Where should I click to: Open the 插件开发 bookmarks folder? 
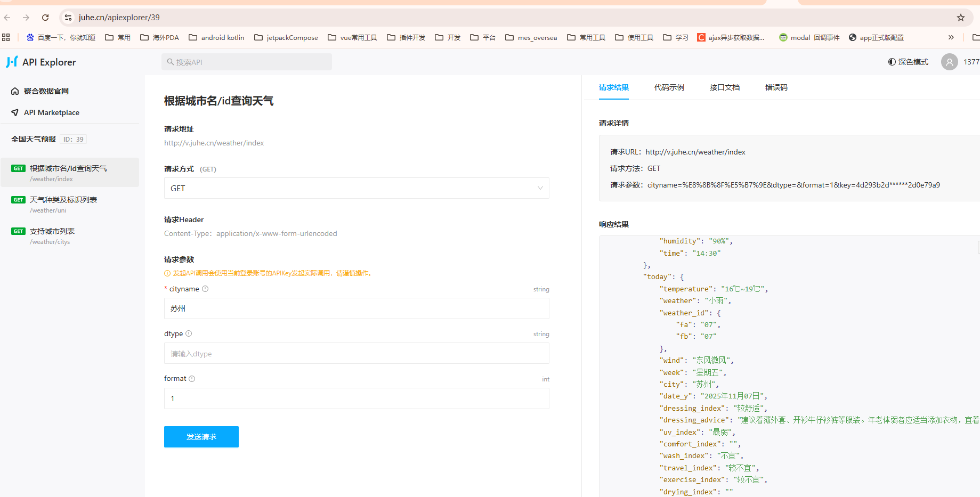pyautogui.click(x=406, y=37)
